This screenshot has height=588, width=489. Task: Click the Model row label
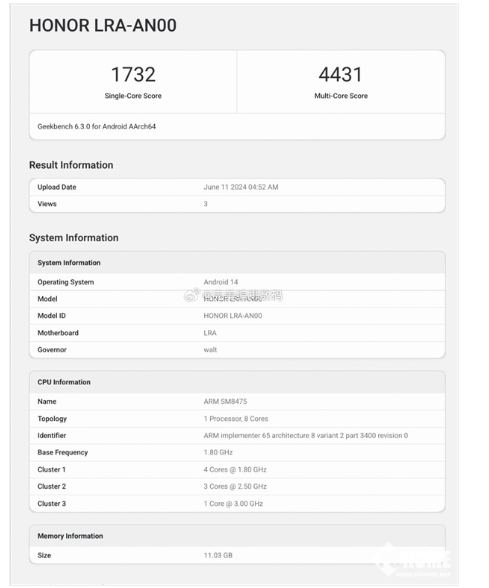tap(47, 299)
